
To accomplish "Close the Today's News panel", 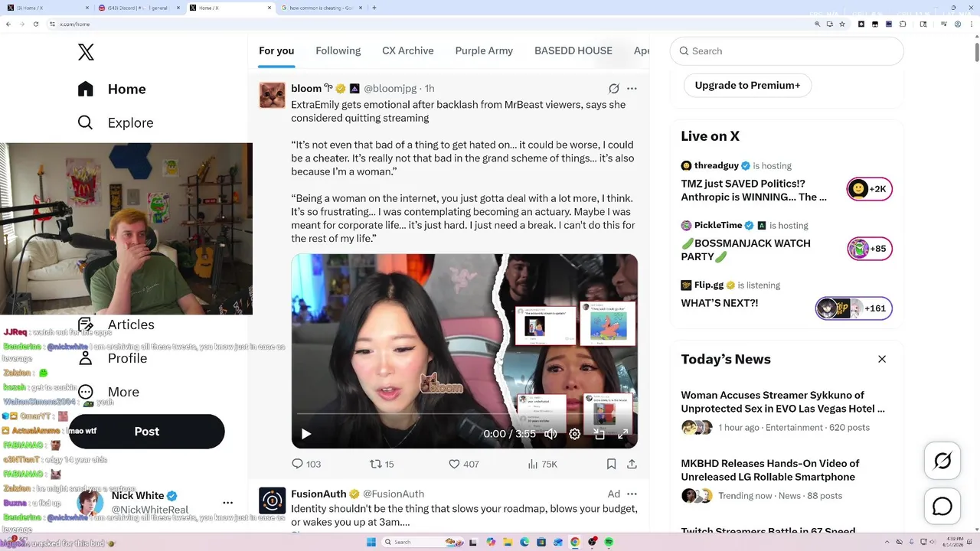I will click(882, 359).
